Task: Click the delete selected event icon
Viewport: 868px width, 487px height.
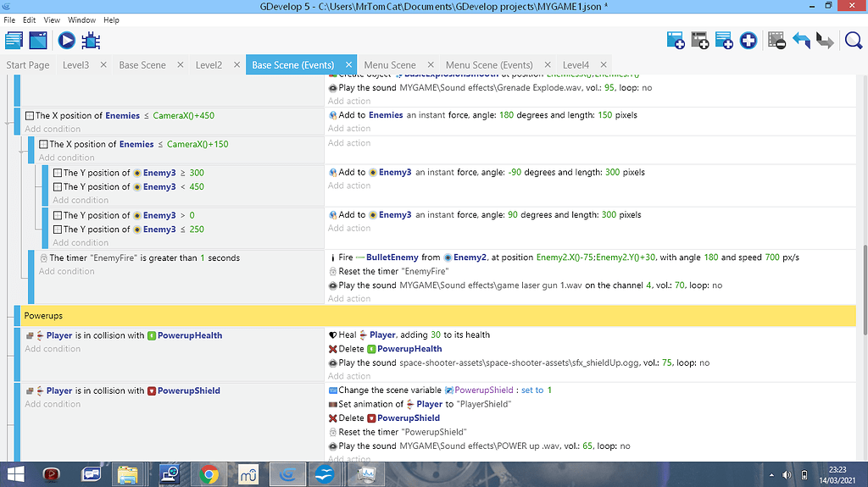Action: point(776,40)
